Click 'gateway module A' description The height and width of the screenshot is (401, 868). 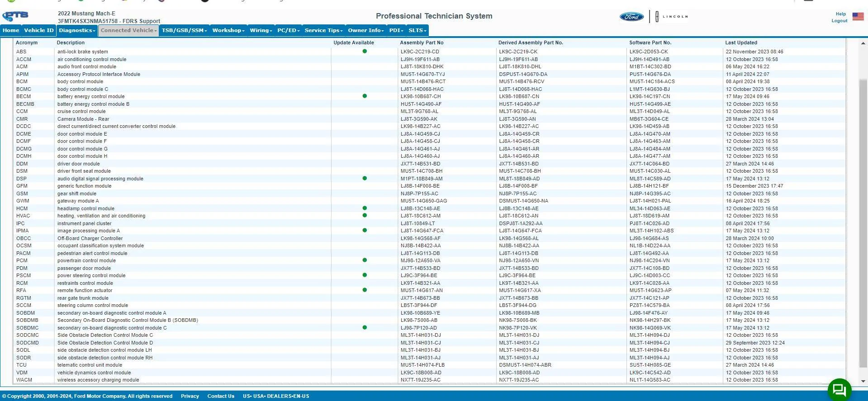[x=78, y=201]
